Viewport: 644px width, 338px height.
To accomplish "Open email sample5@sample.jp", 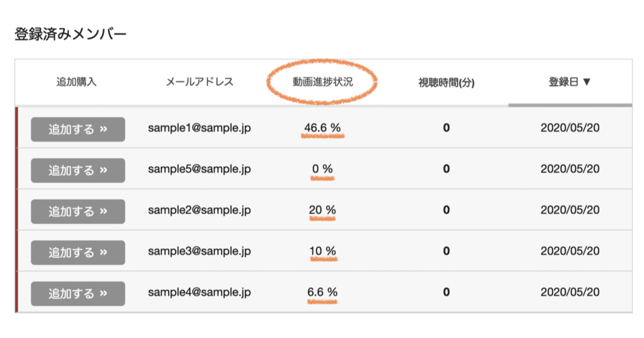I will coord(199,169).
